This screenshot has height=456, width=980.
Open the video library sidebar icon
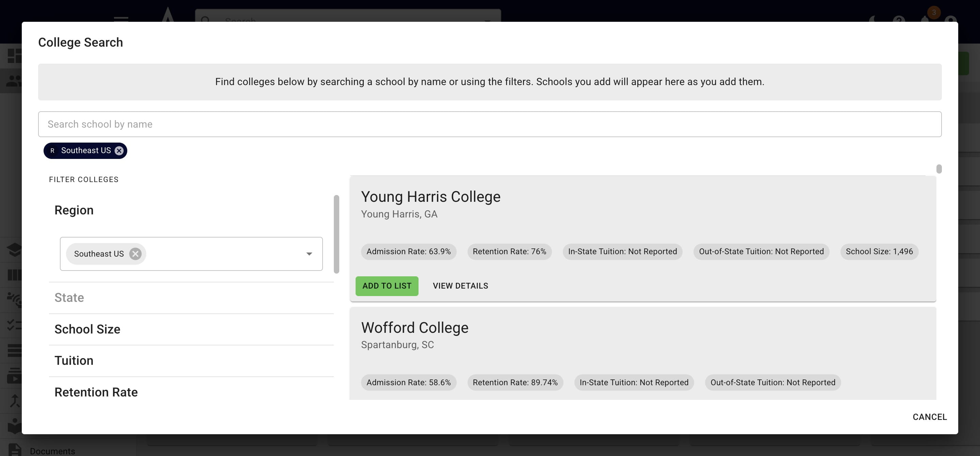[14, 375]
